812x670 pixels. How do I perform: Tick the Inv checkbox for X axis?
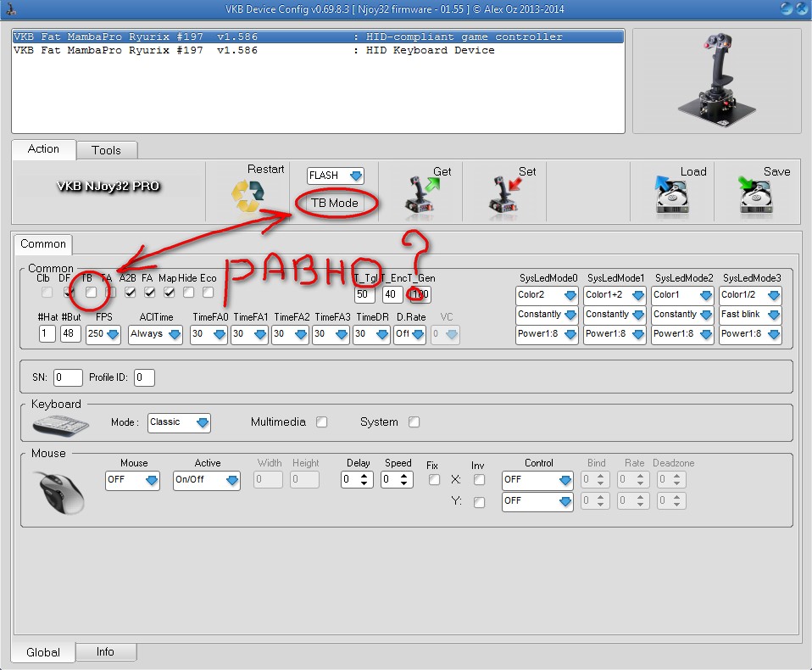480,480
